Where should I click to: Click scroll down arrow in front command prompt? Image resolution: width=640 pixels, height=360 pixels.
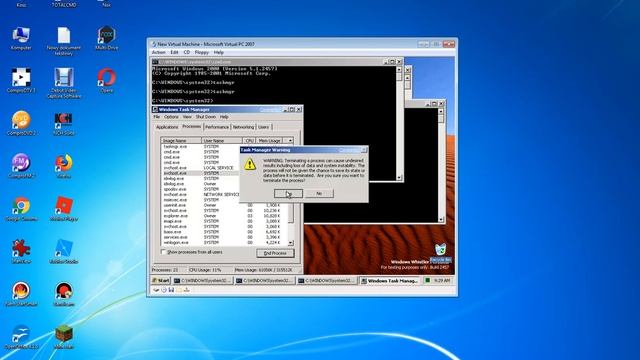[x=399, y=178]
